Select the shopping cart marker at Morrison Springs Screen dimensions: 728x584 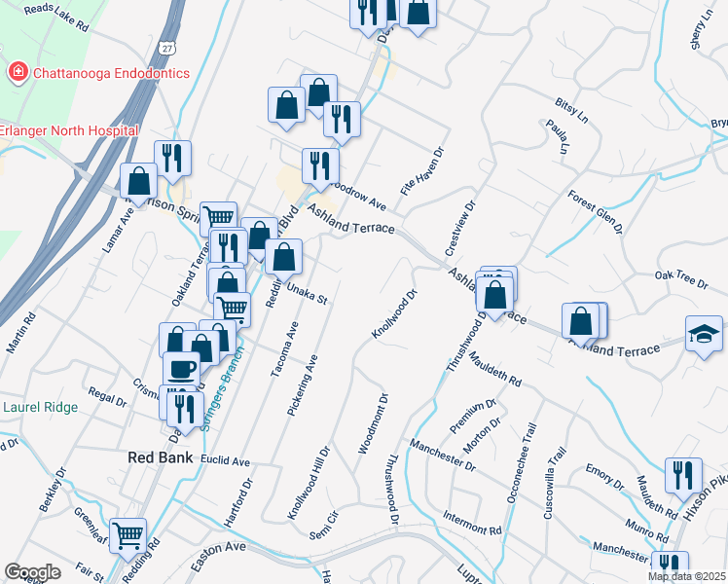pos(219,218)
